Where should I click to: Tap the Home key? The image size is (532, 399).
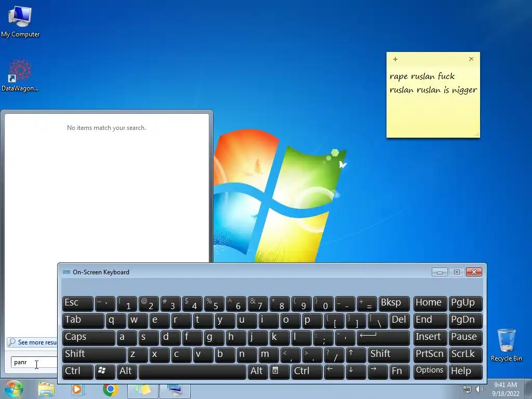pyautogui.click(x=430, y=303)
